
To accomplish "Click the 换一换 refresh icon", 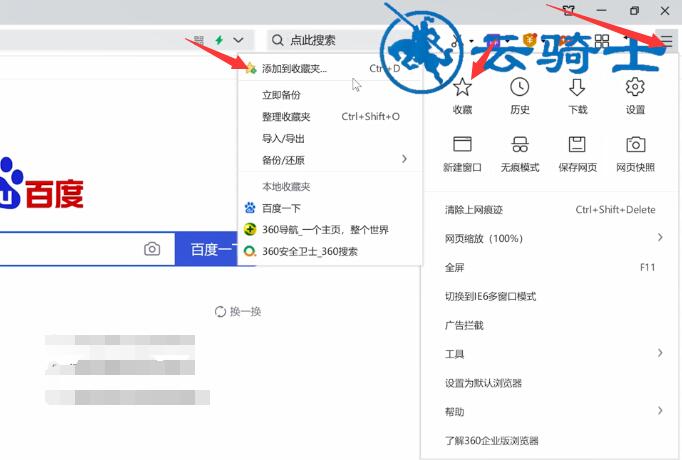I will 221,311.
